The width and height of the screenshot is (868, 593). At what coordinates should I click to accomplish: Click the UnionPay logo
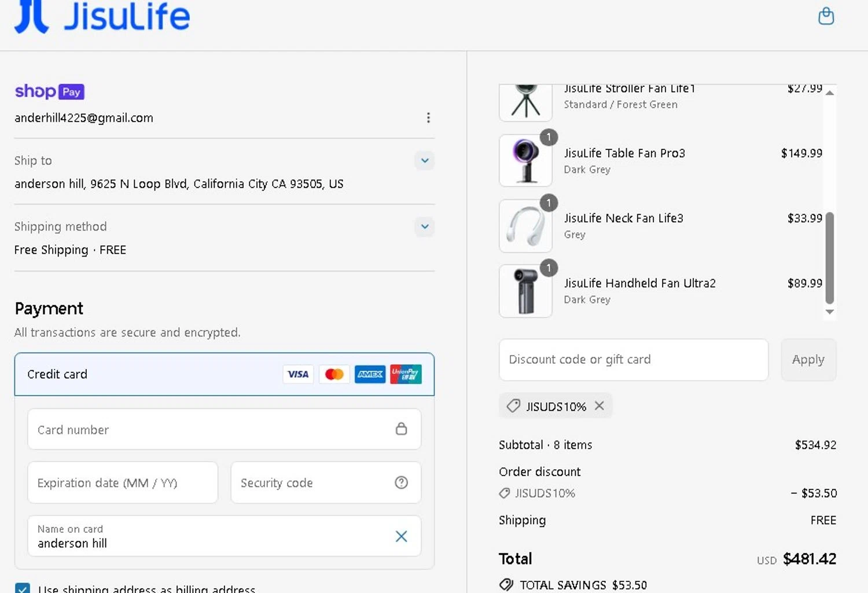click(x=406, y=374)
